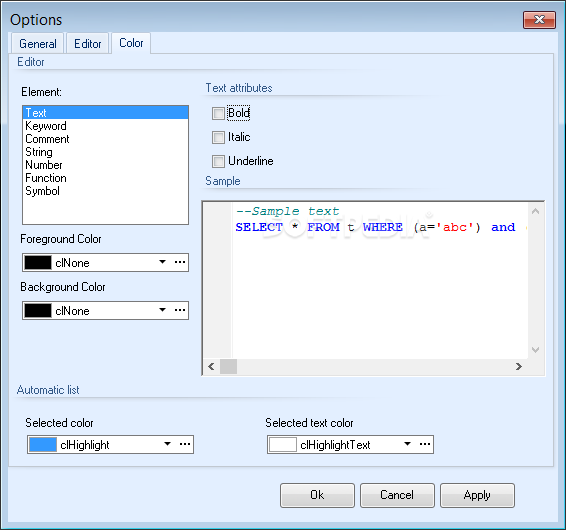Image resolution: width=566 pixels, height=530 pixels.
Task: Select Function in the Element list
Action: (x=105, y=178)
